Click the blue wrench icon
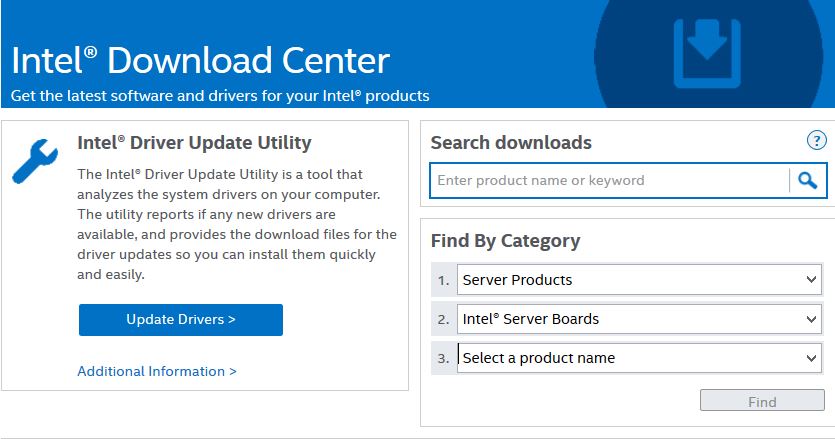The height and width of the screenshot is (439, 835). (35, 161)
